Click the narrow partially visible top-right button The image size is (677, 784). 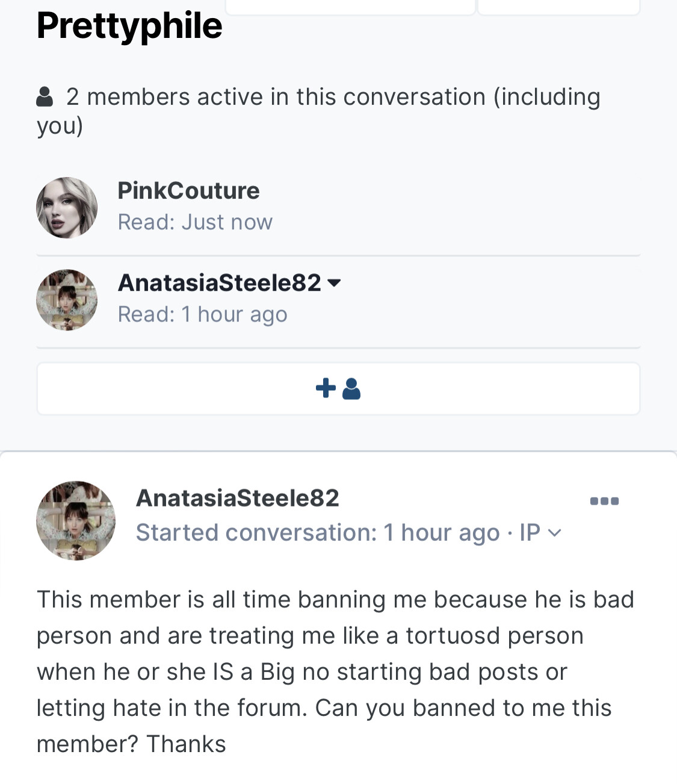(x=558, y=7)
